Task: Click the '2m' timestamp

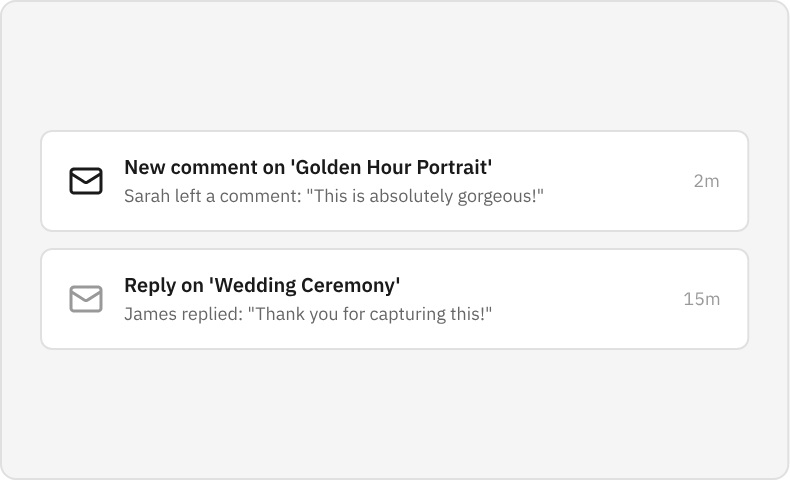Action: pyautogui.click(x=706, y=181)
